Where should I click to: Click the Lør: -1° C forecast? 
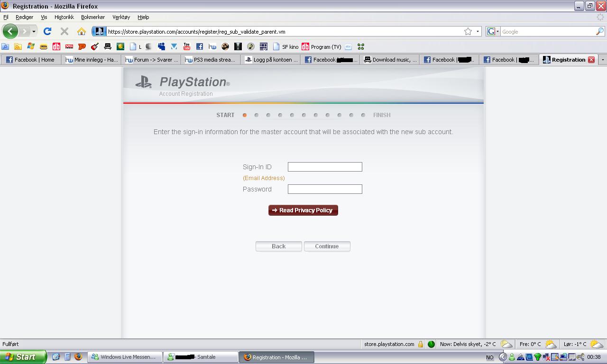[x=583, y=344]
